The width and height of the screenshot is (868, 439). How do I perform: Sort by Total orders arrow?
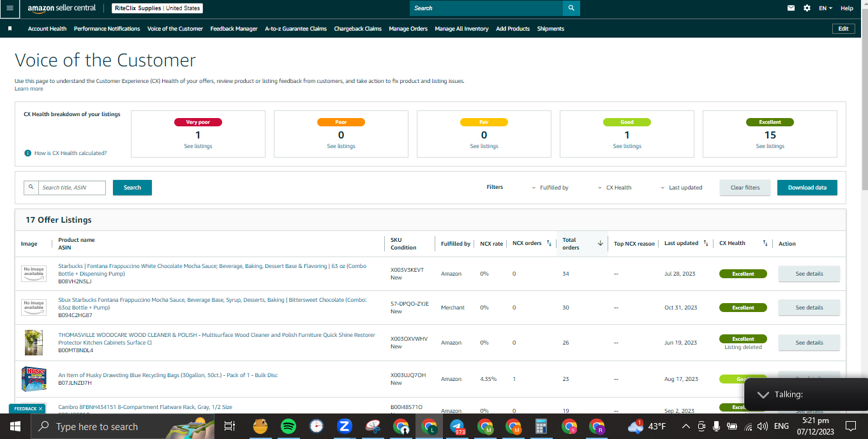click(x=600, y=243)
